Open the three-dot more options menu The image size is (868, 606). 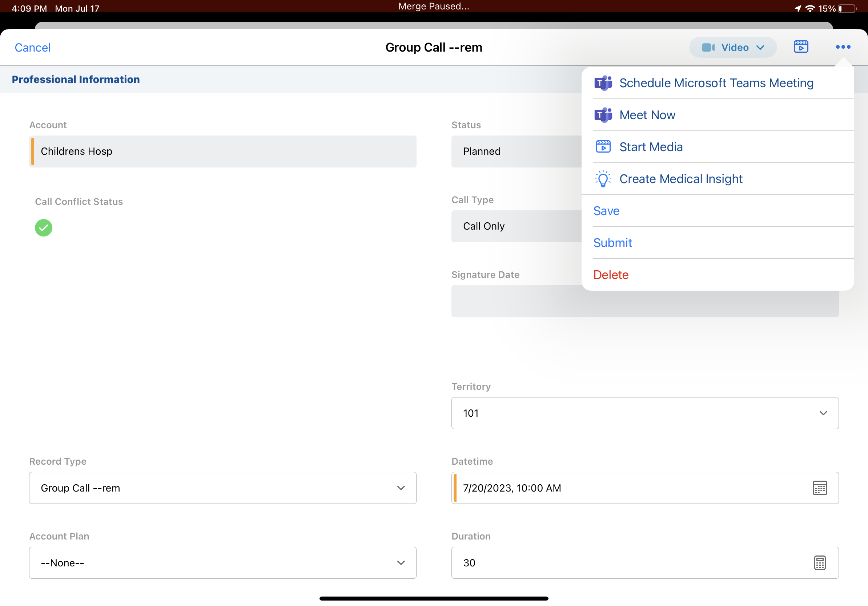click(843, 47)
